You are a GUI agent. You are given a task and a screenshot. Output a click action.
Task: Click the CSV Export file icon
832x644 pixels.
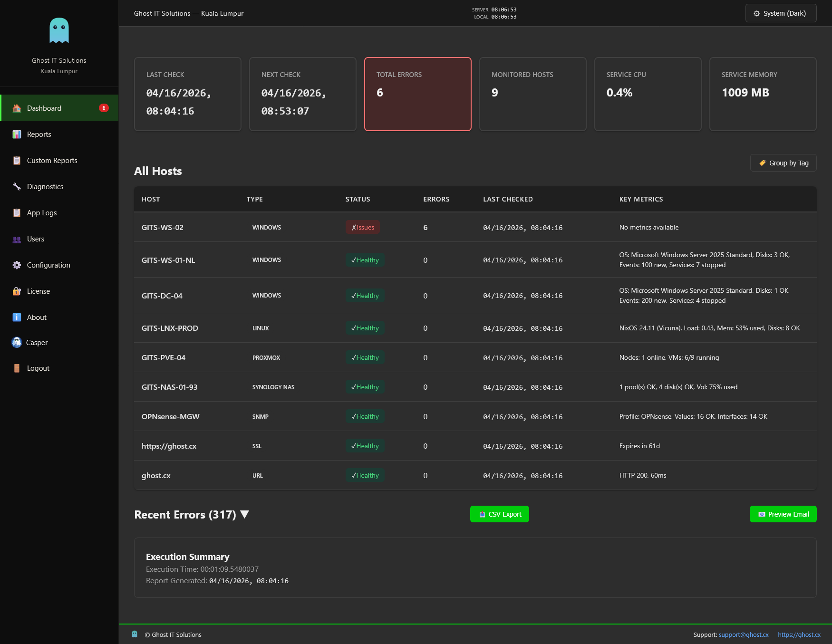pyautogui.click(x=482, y=514)
